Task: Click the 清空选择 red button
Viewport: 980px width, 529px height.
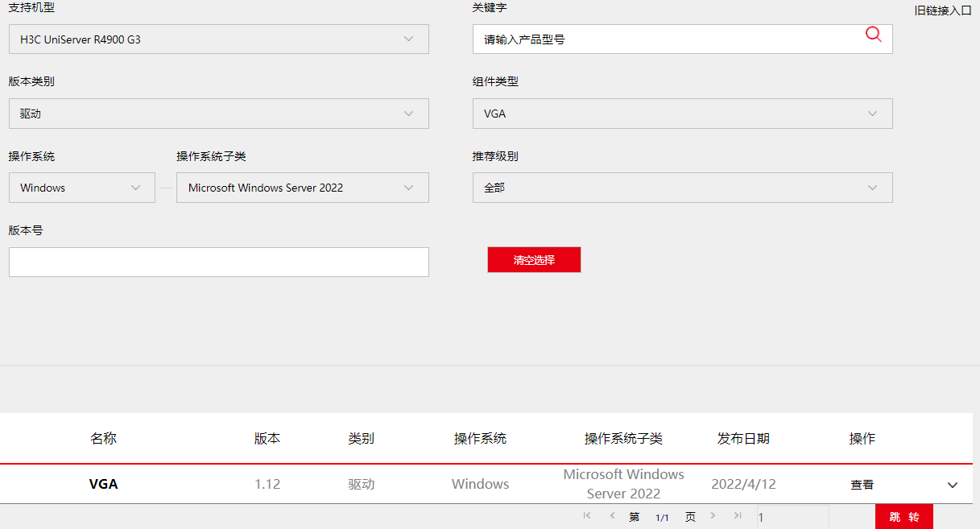Action: pyautogui.click(x=534, y=260)
